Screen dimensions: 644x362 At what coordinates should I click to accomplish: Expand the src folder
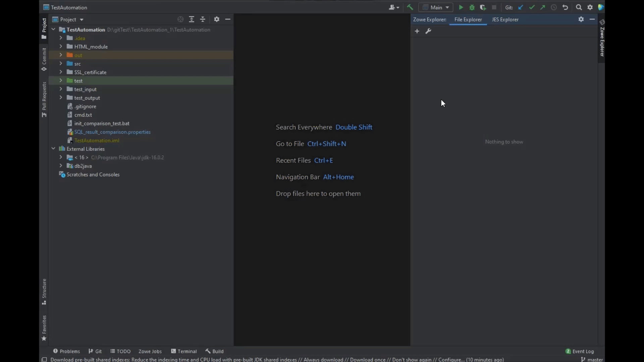61,63
